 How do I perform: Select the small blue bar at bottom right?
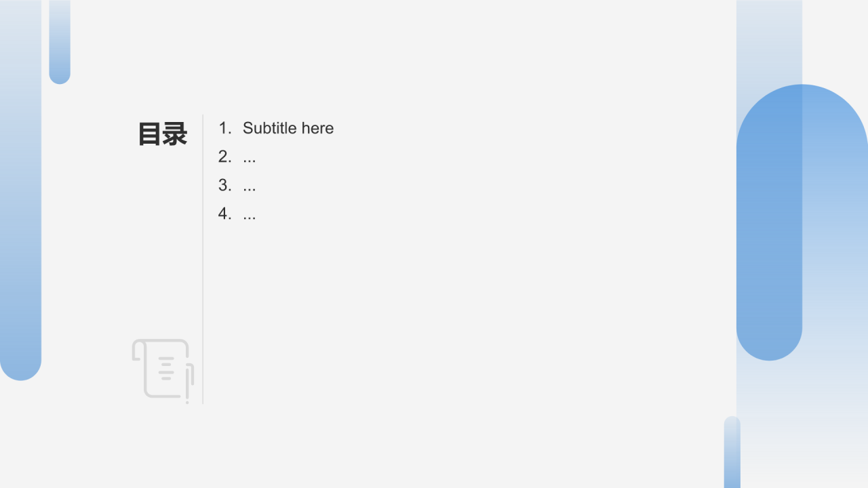[732, 452]
